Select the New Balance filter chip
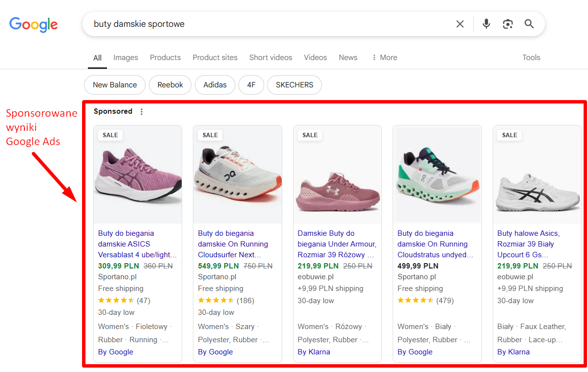Screen dimensions: 588x372 115,85
